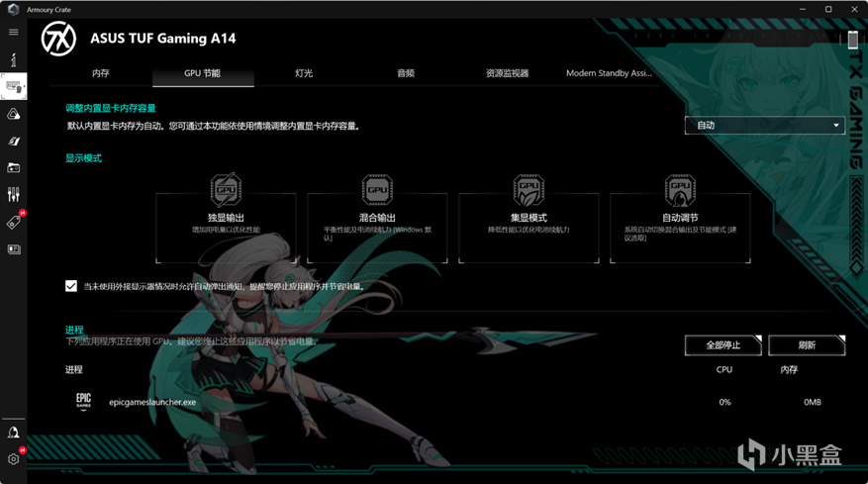This screenshot has height=484, width=868.
Task: Click the 内存 column header in process list
Action: point(789,369)
